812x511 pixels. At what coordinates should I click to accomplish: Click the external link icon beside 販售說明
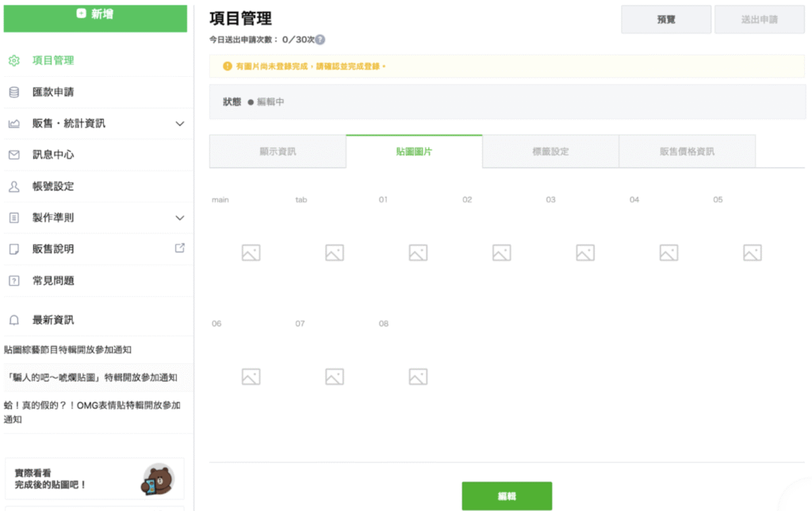pyautogui.click(x=180, y=248)
